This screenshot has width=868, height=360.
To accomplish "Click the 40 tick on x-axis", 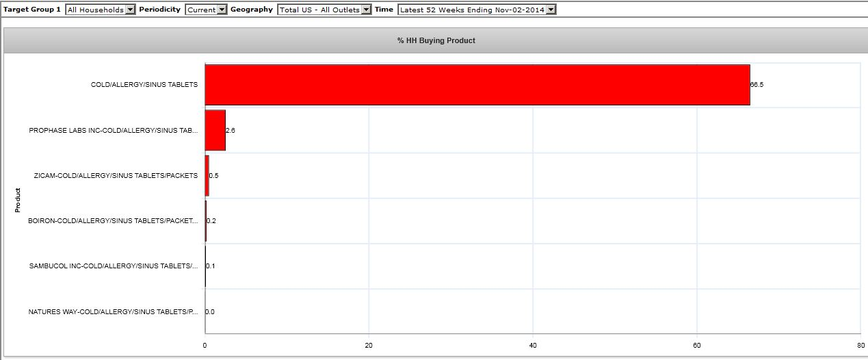I will coord(533,346).
